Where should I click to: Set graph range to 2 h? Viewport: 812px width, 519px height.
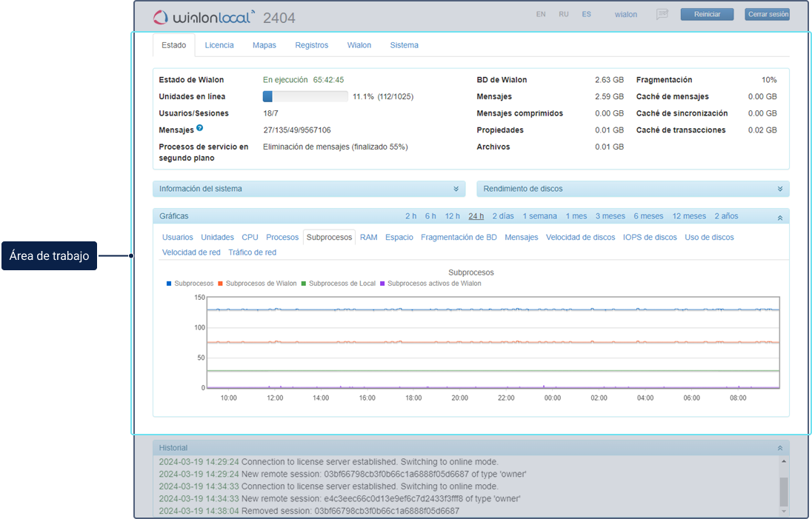[x=410, y=216]
